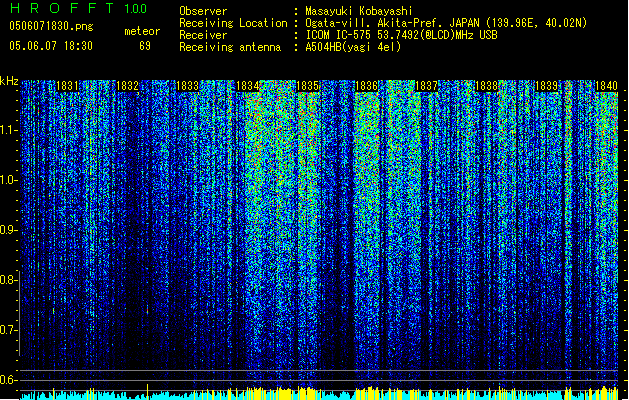This screenshot has width=629, height=400.
Task: Click the 0.6 kHz axis tick label
Action: pos(8,380)
